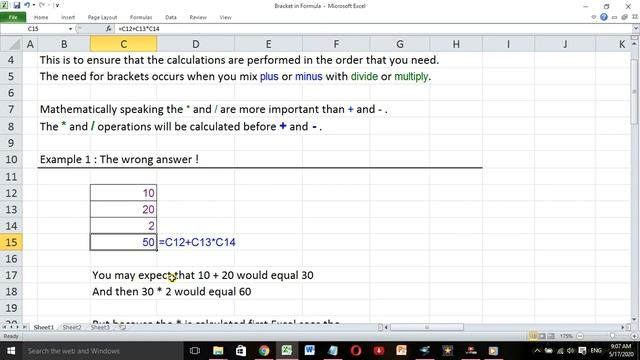Click the zoom in plus button
Screen dimensions: 640x360
(x=635, y=336)
